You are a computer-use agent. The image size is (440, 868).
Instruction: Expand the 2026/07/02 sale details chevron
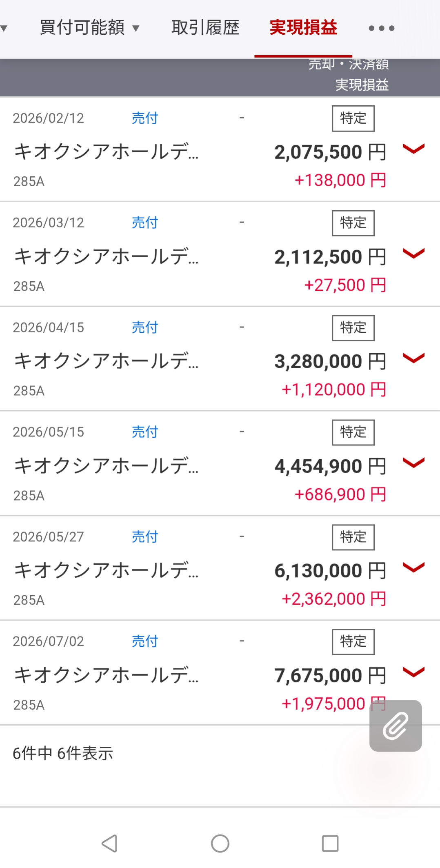(x=413, y=671)
